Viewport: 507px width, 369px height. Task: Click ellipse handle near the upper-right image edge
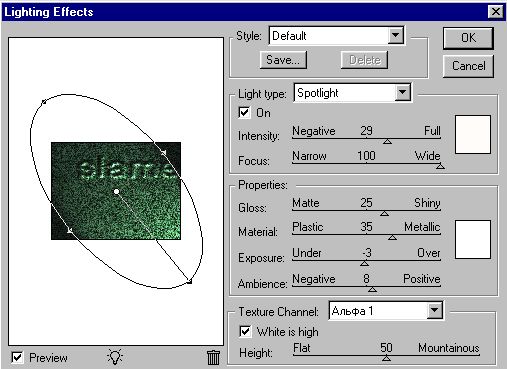point(163,152)
